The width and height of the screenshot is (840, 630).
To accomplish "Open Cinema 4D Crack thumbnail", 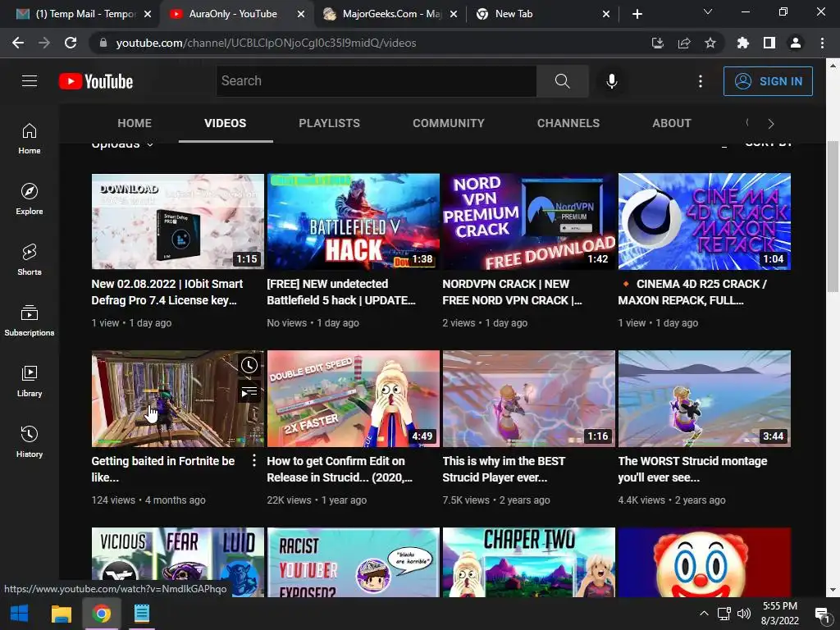I will tap(705, 221).
